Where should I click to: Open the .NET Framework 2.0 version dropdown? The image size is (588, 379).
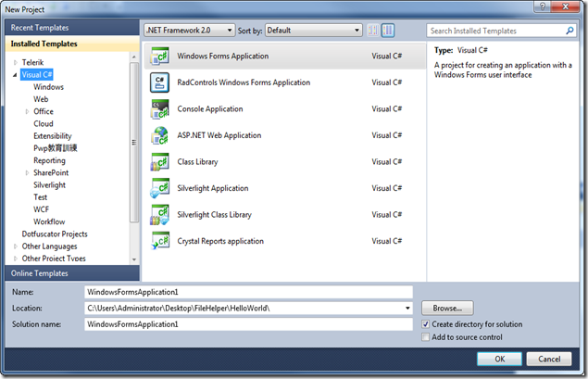pyautogui.click(x=190, y=31)
